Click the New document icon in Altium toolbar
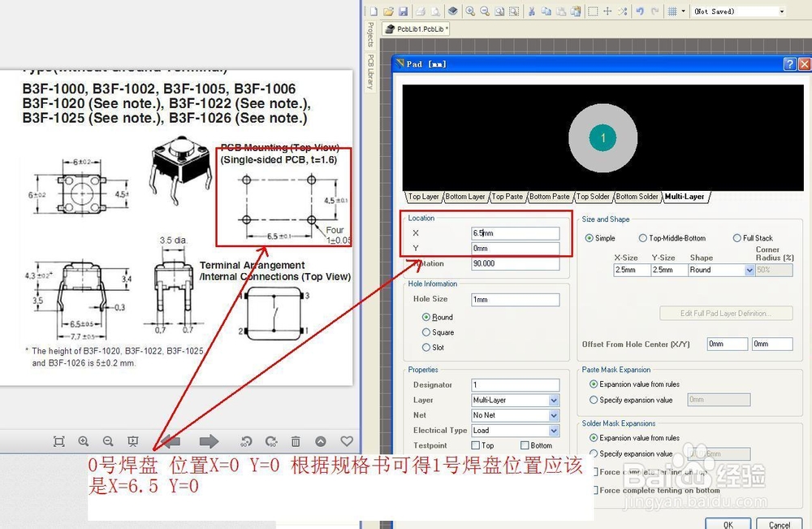The width and height of the screenshot is (812, 529). click(x=374, y=11)
